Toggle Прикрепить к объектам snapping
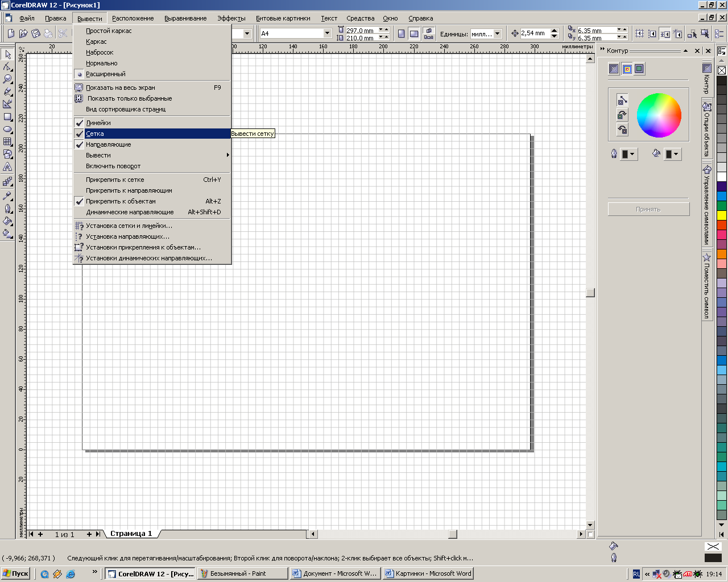Screen dimensions: 728x582 [x=152, y=201]
